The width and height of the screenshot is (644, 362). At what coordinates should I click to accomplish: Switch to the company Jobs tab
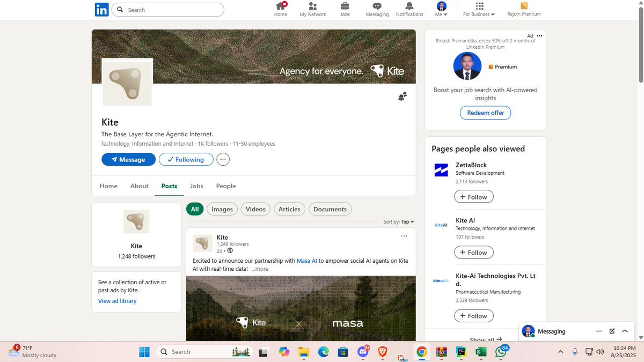coord(196,186)
